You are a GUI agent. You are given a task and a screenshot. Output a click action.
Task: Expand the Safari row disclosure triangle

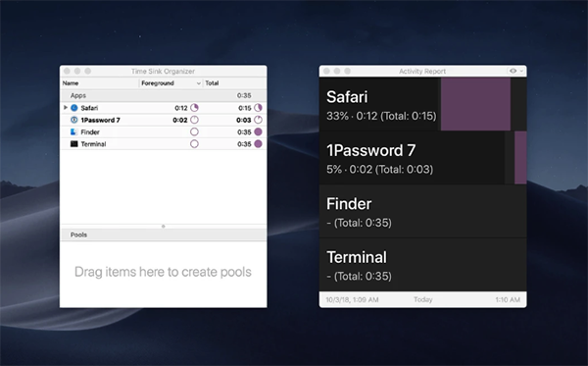[x=66, y=108]
